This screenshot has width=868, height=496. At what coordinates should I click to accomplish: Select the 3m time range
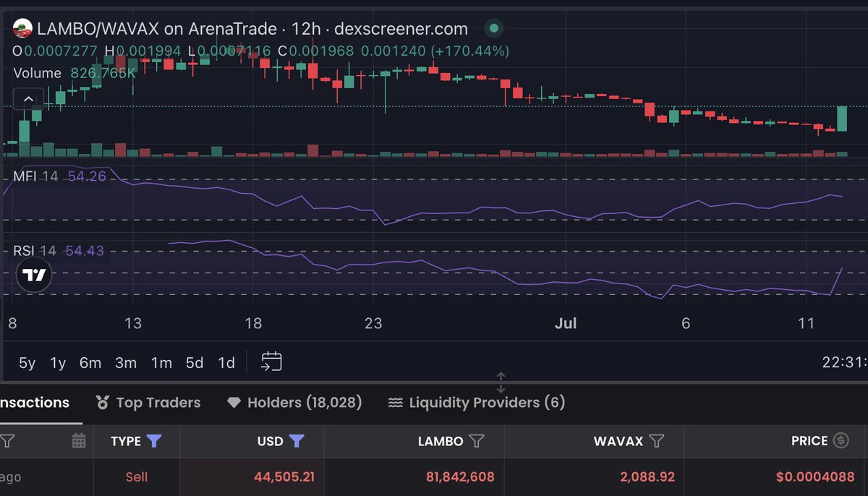126,363
